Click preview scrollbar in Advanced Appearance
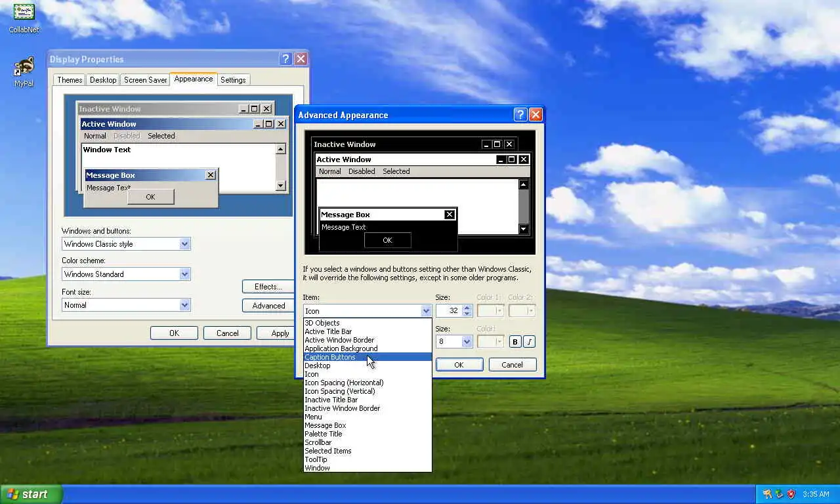 coord(523,207)
